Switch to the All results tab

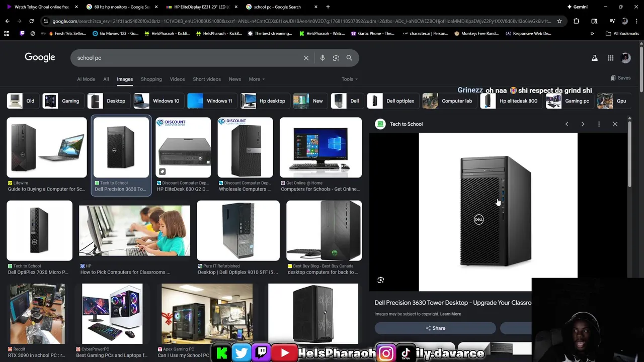click(106, 79)
